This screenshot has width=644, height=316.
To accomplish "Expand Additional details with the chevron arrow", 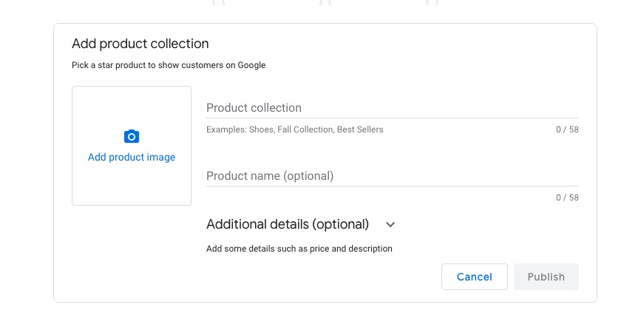I will click(390, 224).
